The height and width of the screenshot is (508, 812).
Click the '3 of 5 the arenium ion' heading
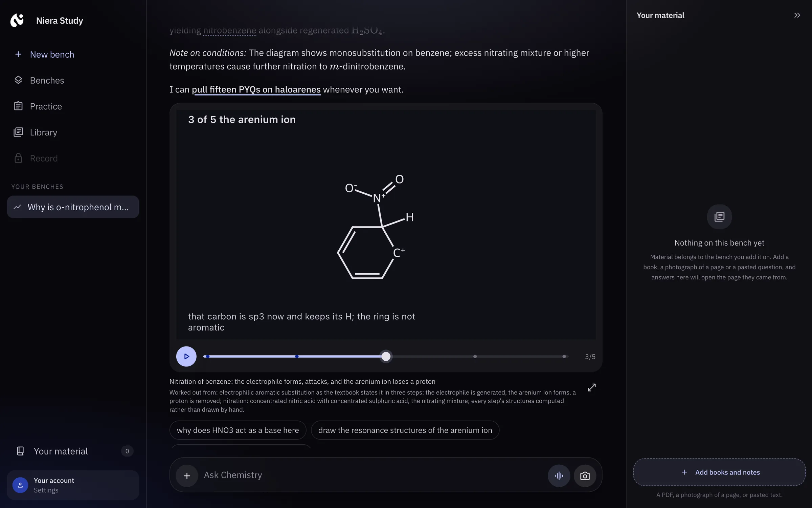click(x=242, y=120)
